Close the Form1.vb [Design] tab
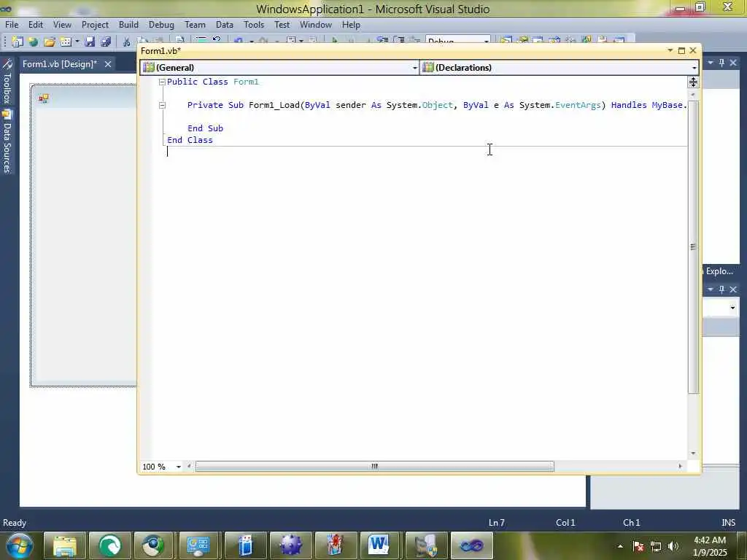This screenshot has width=747, height=560. [x=108, y=64]
